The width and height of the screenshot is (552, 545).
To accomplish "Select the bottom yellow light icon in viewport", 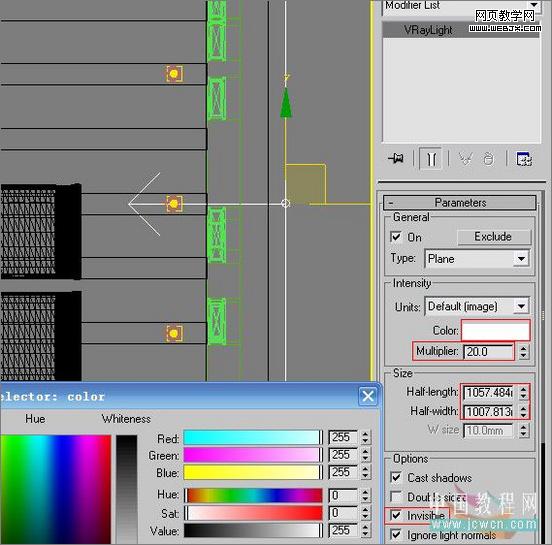I will click(x=174, y=333).
